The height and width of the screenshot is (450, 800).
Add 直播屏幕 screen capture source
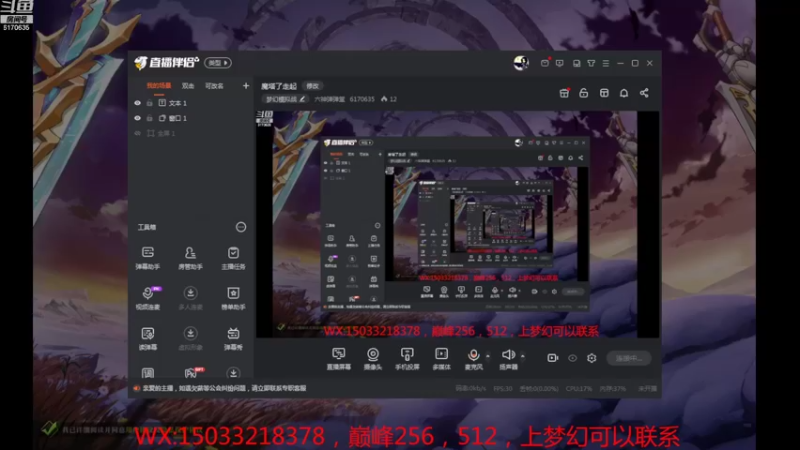(339, 358)
